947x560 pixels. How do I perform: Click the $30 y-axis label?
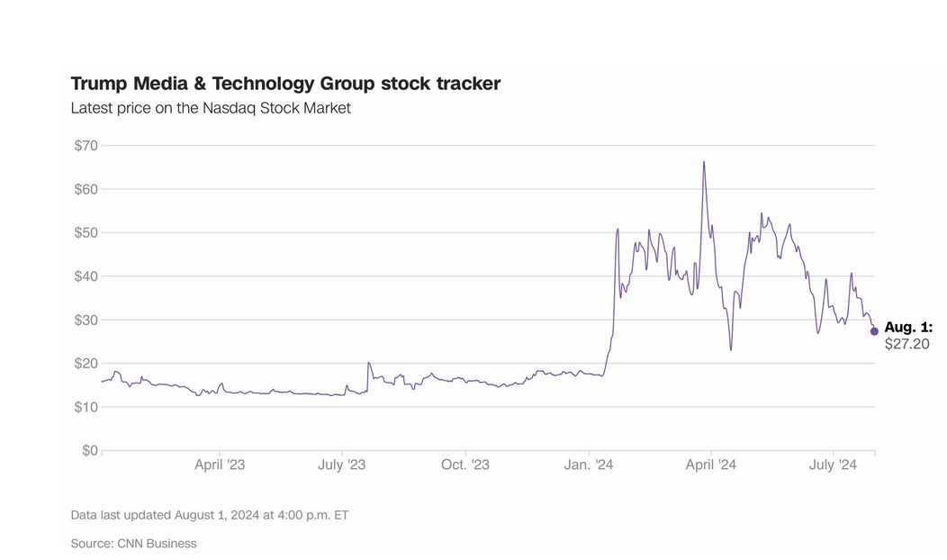86,320
